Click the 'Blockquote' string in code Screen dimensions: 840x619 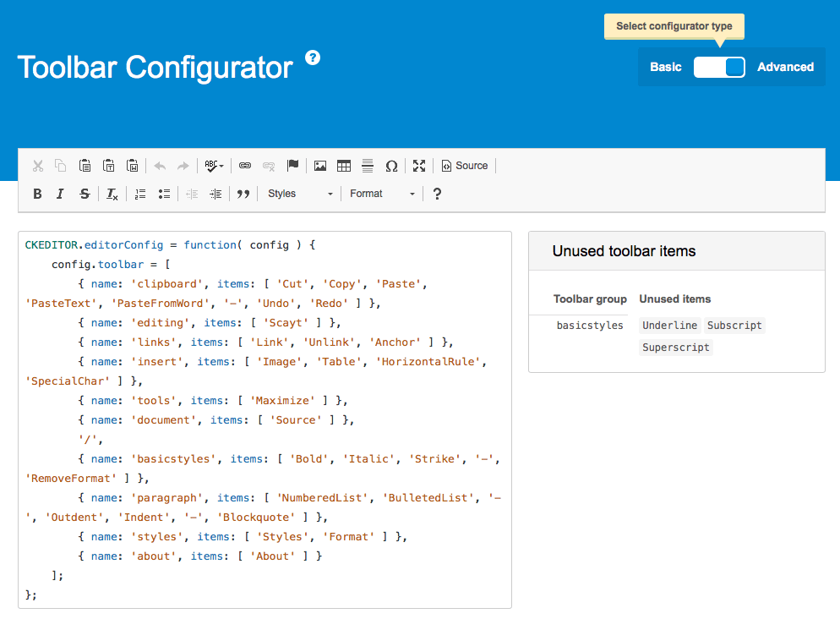256,518
